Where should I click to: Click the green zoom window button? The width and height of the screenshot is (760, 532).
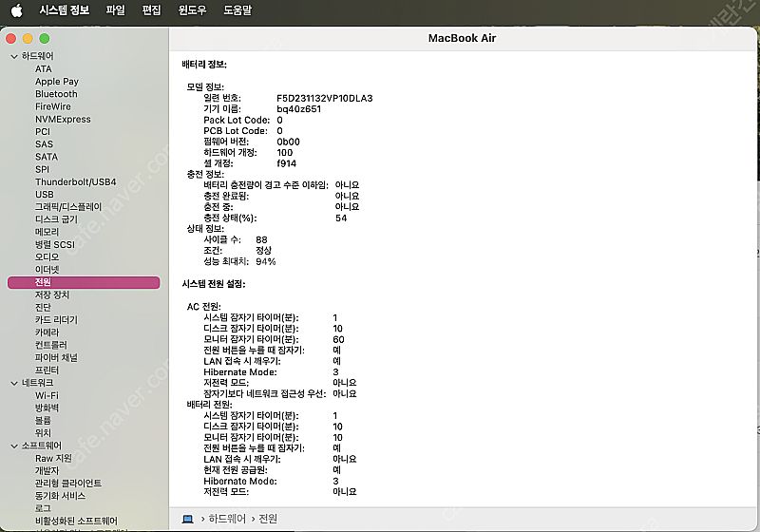[44, 39]
